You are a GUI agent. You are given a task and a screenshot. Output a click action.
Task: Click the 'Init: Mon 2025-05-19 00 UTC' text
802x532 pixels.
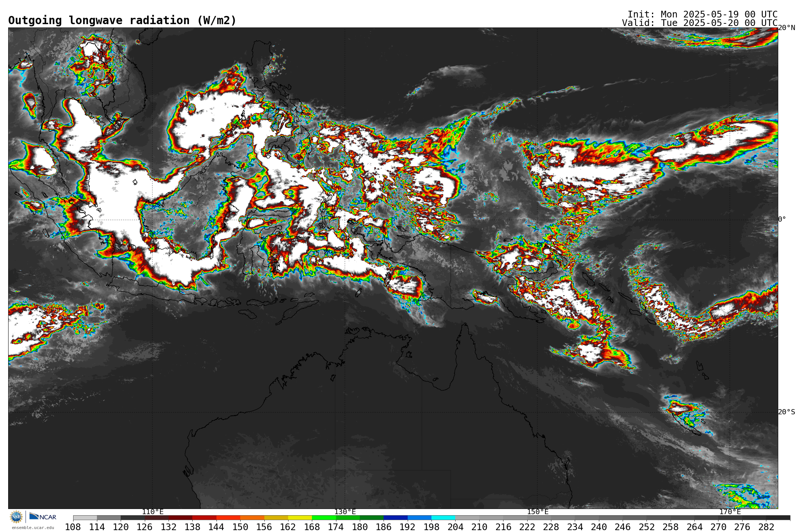(702, 14)
